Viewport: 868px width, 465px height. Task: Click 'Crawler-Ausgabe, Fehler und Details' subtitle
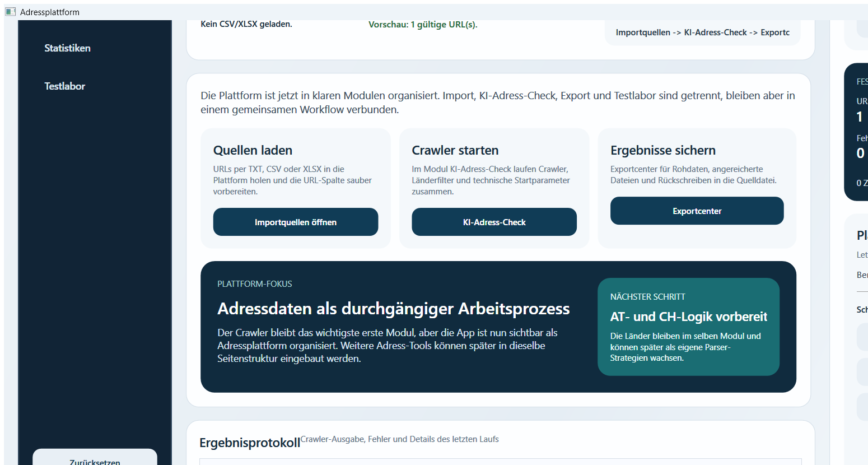[400, 439]
